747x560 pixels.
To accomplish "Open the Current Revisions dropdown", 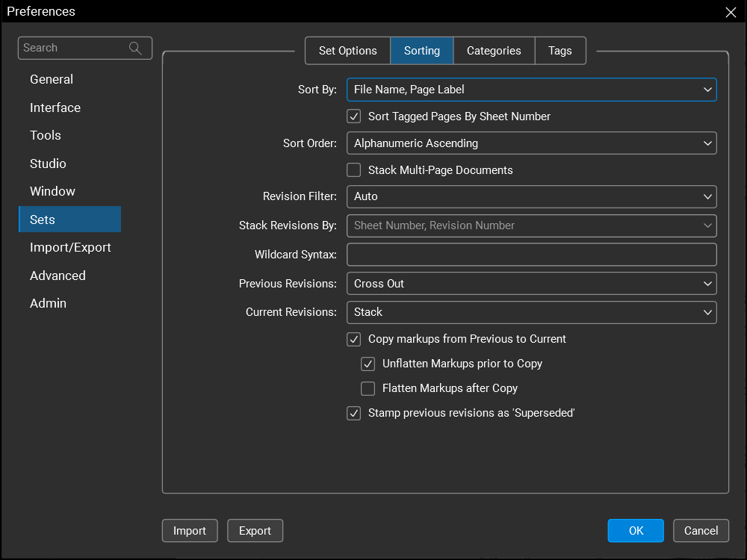I will click(531, 312).
